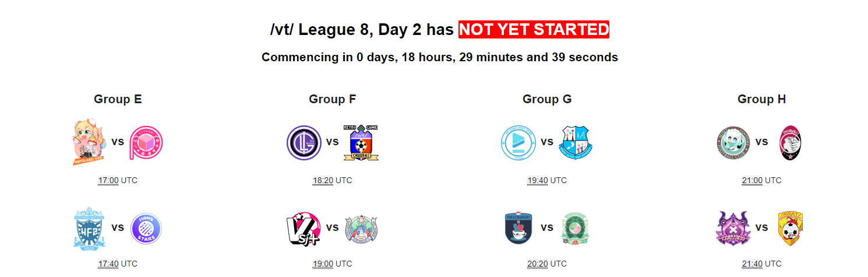Image resolution: width=868 pixels, height=277 pixels.
Task: Click the 17:00 UTC kickoff time
Action: click(x=118, y=181)
